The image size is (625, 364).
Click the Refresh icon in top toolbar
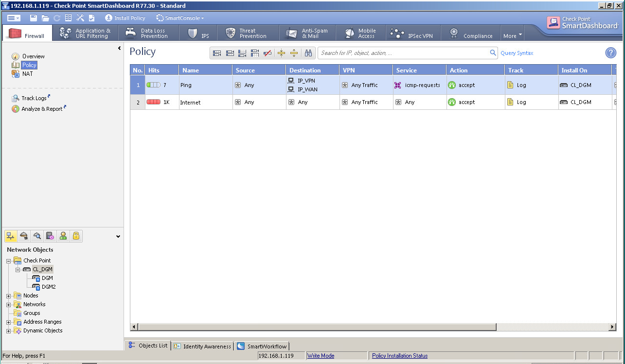pos(57,18)
